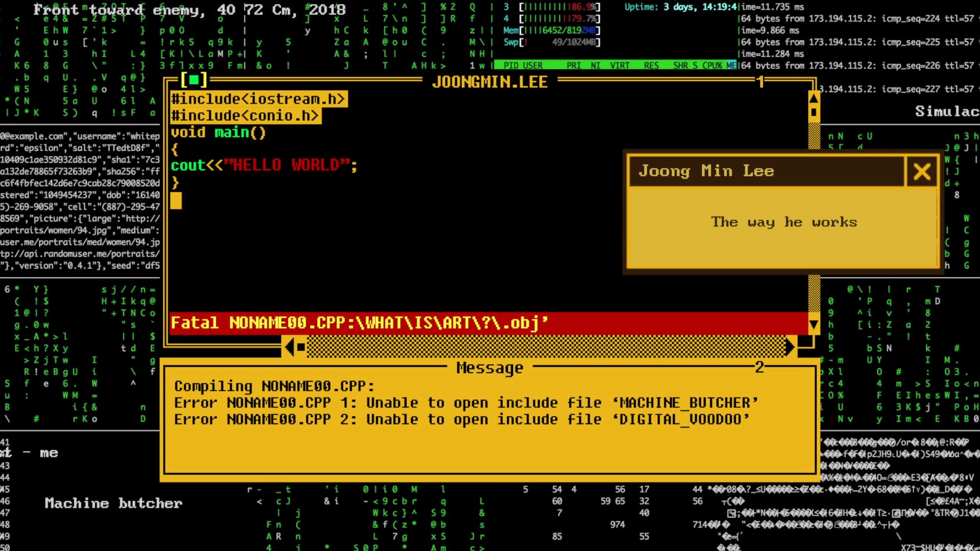980x551 pixels.
Task: Click Message window number 2 indicator
Action: (x=759, y=367)
